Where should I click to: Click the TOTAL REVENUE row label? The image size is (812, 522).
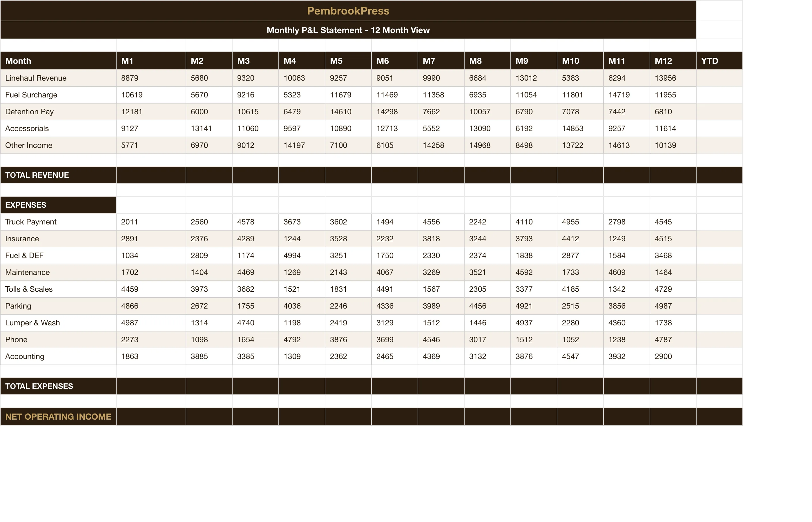58,175
